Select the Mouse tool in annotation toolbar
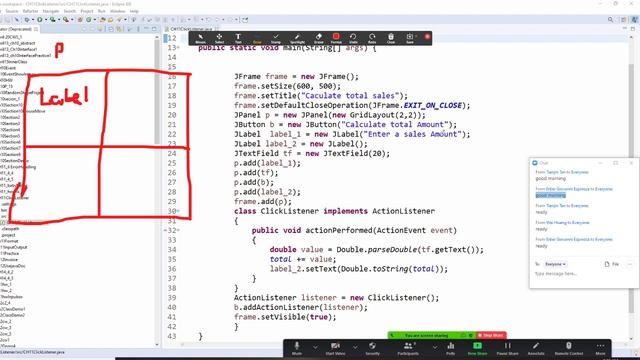 (x=200, y=38)
